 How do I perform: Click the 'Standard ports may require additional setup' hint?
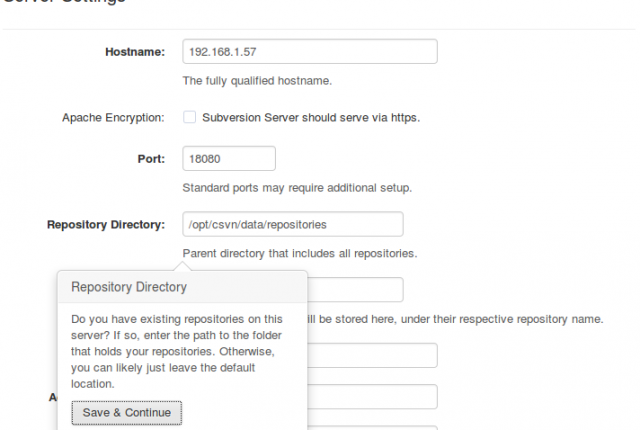297,188
